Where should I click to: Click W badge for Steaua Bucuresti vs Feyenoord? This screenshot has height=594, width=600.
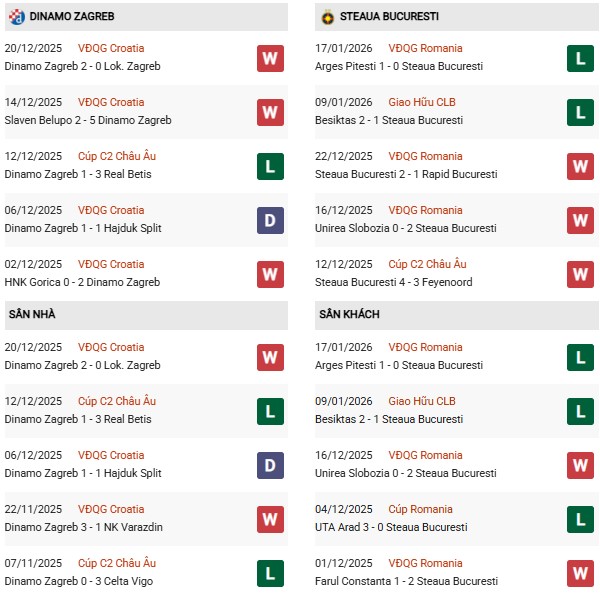coord(580,274)
